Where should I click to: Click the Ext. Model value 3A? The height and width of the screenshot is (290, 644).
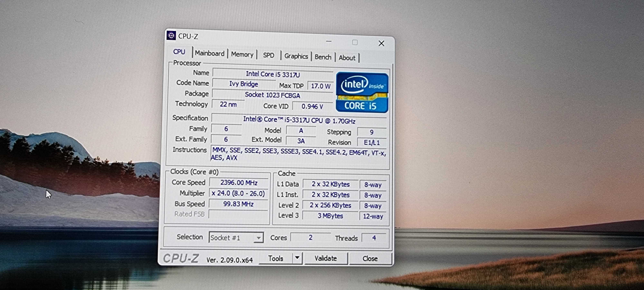301,141
